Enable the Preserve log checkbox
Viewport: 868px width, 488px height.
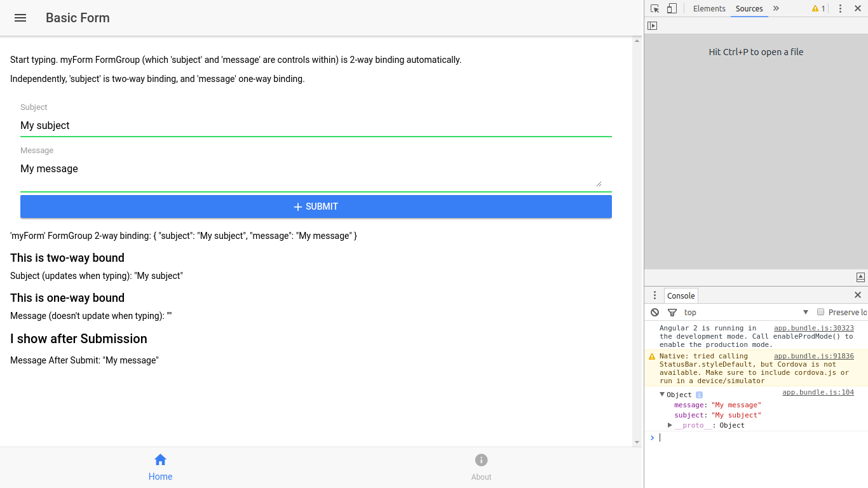820,312
